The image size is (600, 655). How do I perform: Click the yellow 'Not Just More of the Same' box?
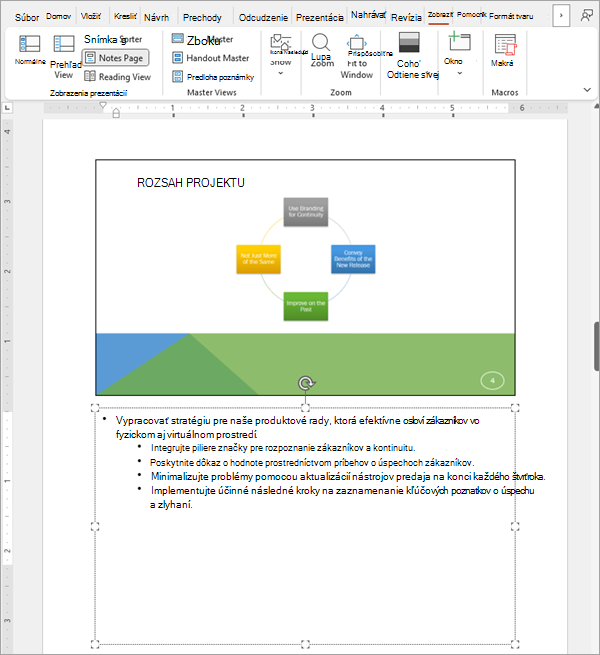pos(258,259)
